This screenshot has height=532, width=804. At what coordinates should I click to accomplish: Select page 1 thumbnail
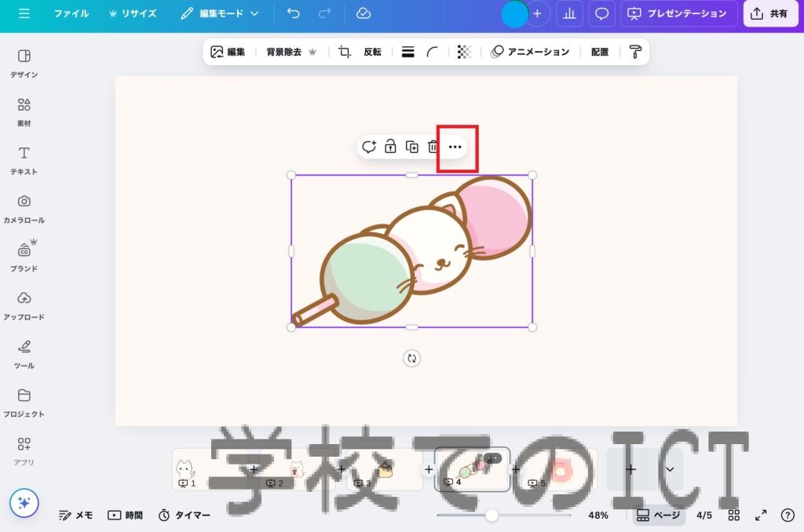[210, 469]
